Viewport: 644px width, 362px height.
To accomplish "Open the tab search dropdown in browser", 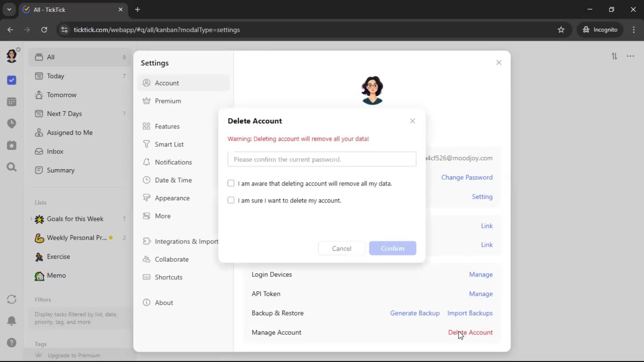I will click(9, 9).
